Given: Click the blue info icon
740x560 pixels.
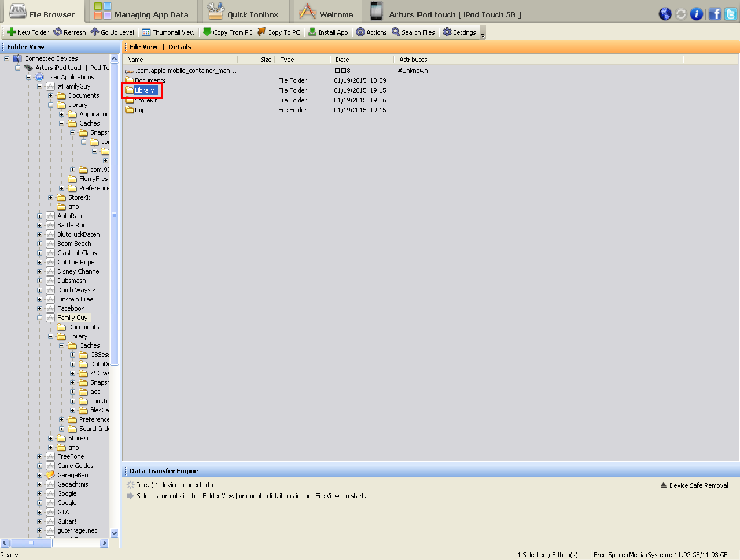Looking at the screenshot, I should pyautogui.click(x=697, y=14).
